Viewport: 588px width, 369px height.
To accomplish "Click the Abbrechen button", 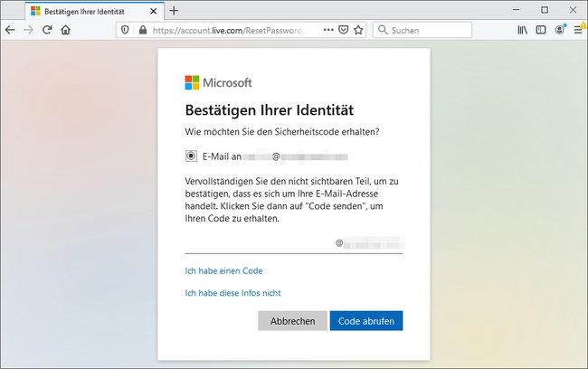I will pos(292,321).
